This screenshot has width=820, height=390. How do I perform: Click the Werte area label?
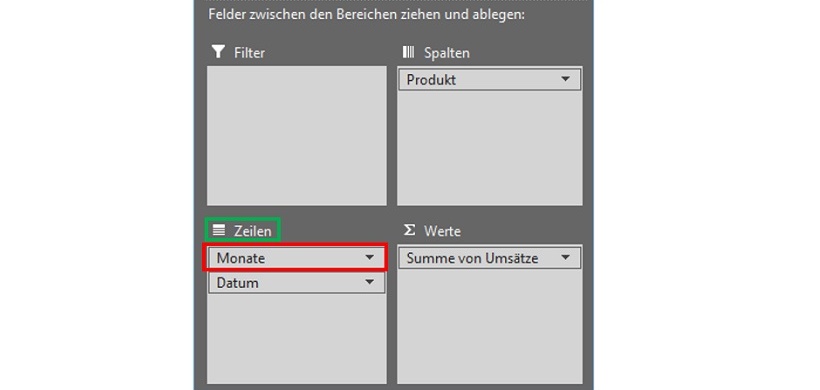442,231
